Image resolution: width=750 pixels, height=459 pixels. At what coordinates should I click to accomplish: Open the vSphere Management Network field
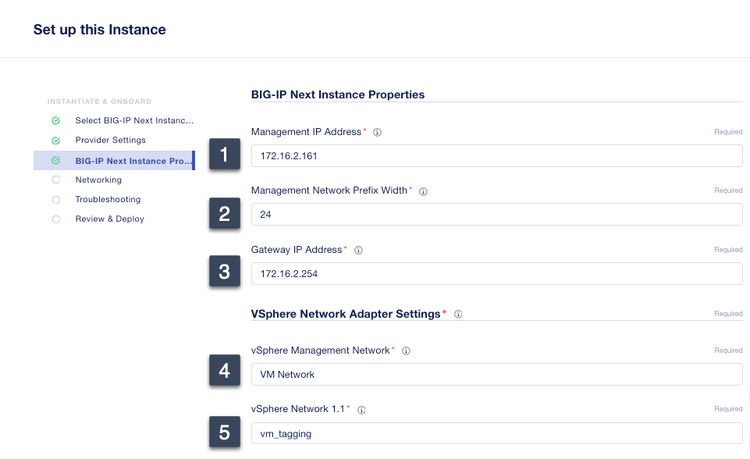[x=496, y=374]
